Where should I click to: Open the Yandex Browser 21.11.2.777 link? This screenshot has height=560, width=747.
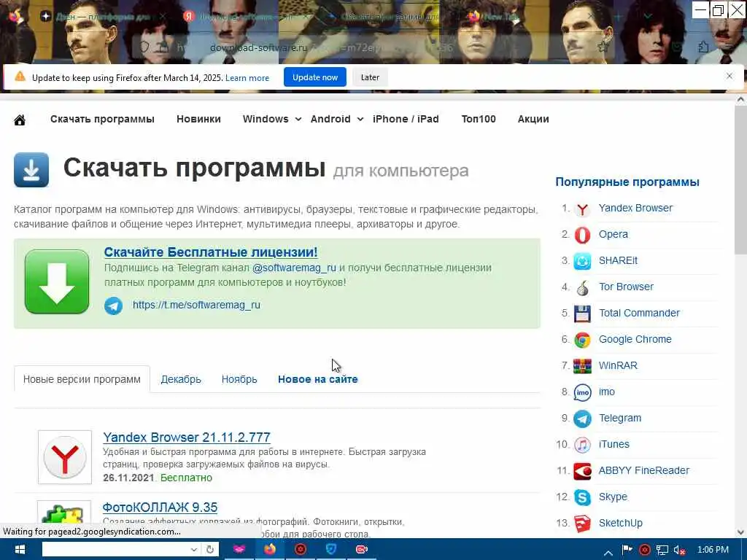pyautogui.click(x=187, y=437)
